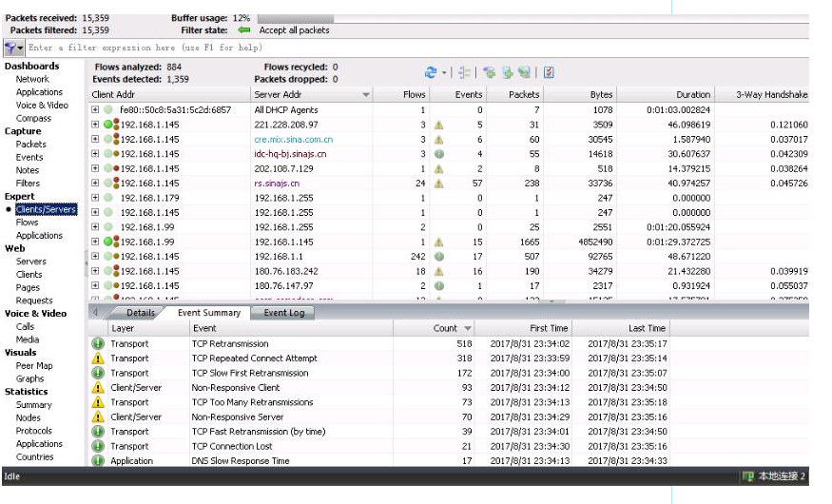Click the 'Idle' status bar text
832x504 pixels.
11,476
